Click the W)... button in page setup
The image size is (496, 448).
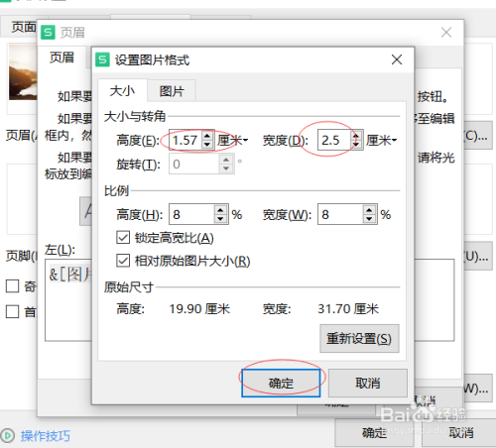click(478, 389)
